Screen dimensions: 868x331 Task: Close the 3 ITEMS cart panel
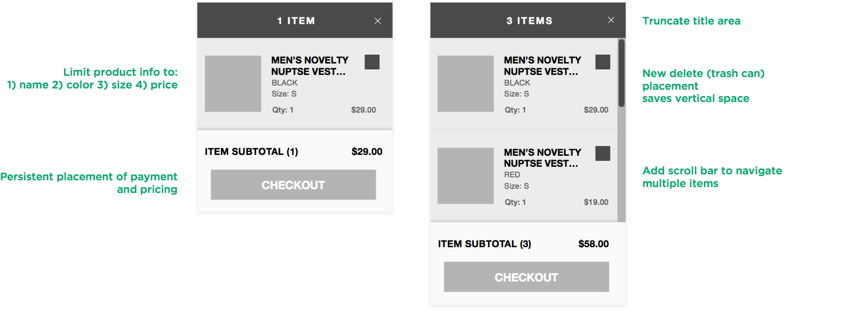pyautogui.click(x=611, y=20)
